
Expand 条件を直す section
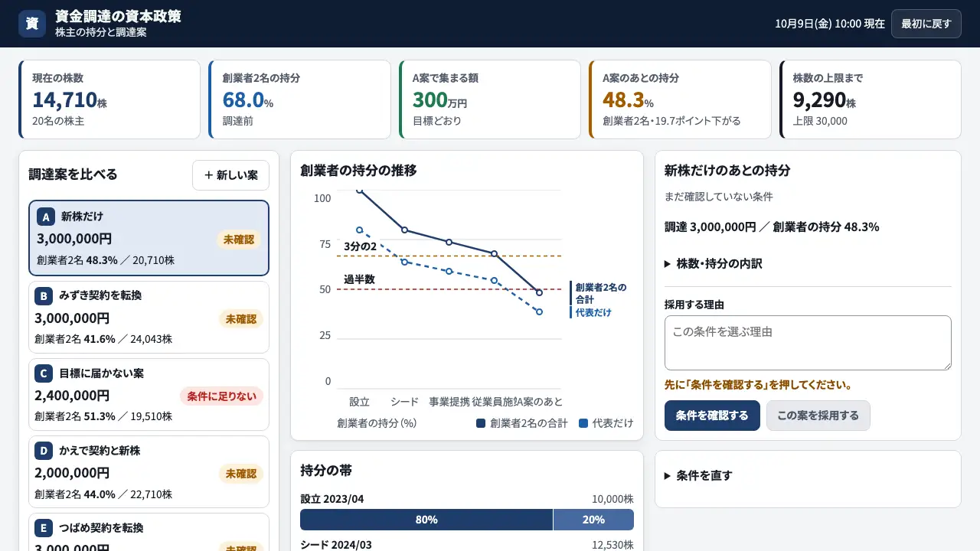pos(808,475)
